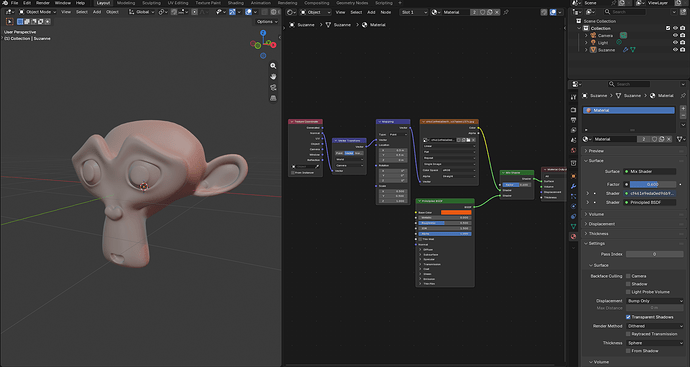690x367 pixels.
Task: Click the viewport pan hand icon
Action: point(273,77)
